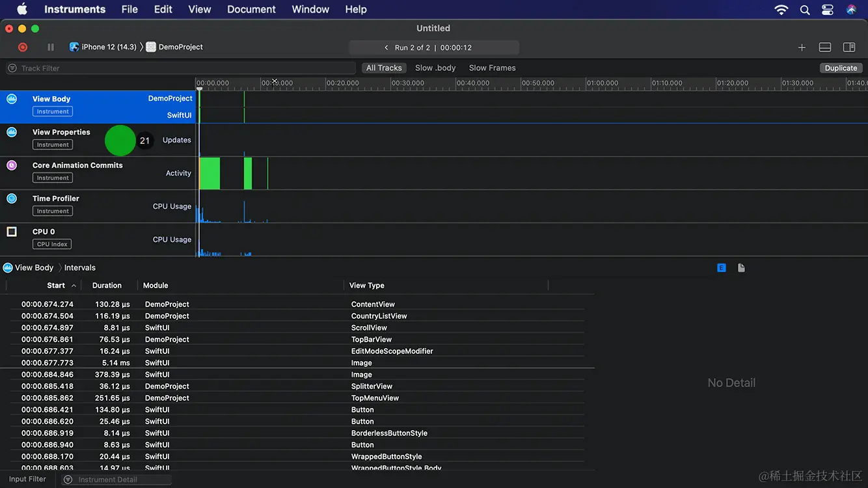The width and height of the screenshot is (868, 488).
Task: Select the View Properties instrument icon
Action: click(12, 132)
